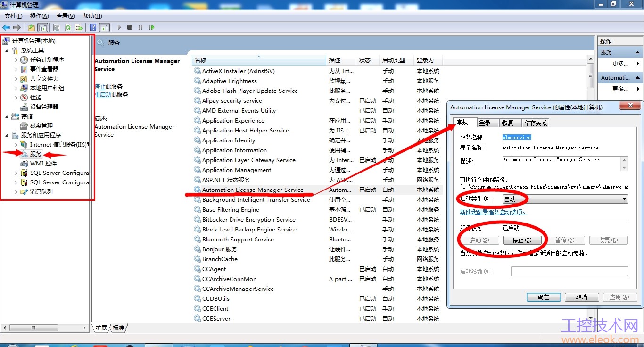Click the blue Back arrow in toolbar
The width and height of the screenshot is (644, 347).
pyautogui.click(x=6, y=27)
